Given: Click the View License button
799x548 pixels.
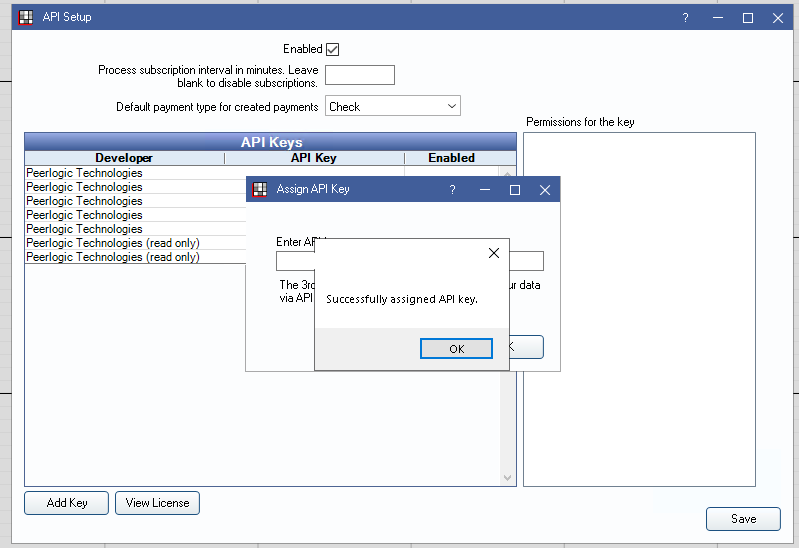Looking at the screenshot, I should click(x=157, y=503).
